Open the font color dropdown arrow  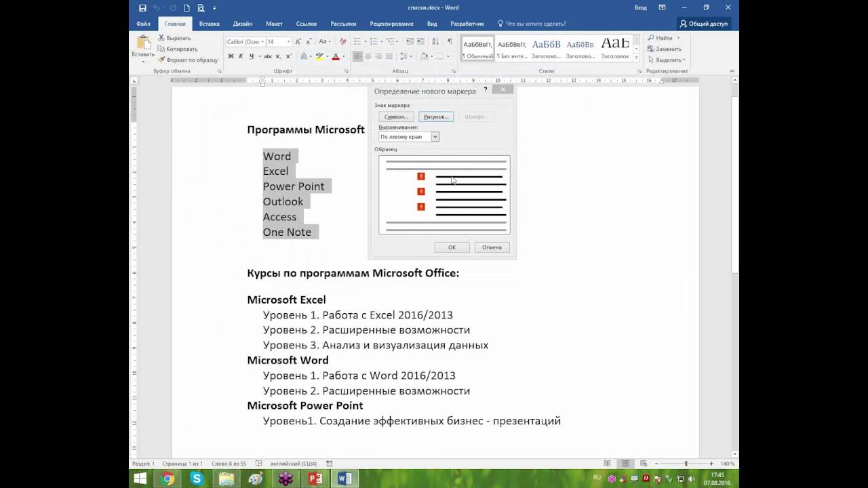(x=343, y=56)
